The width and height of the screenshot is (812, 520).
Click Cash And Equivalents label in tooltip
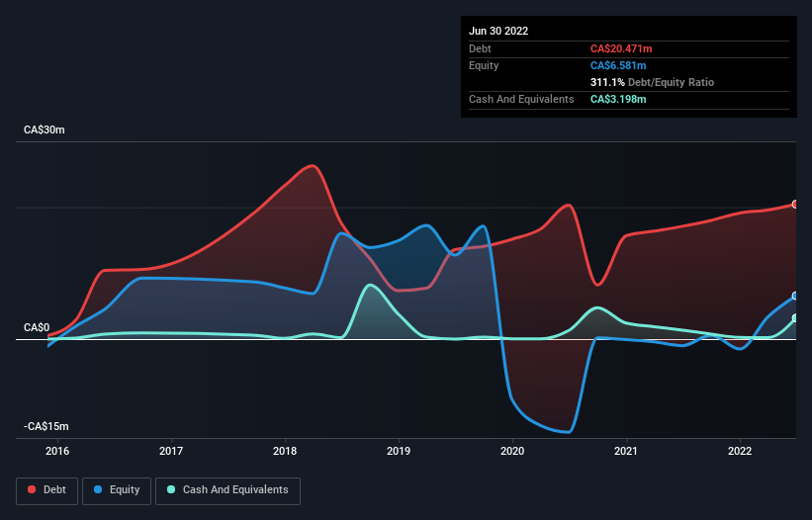coord(521,99)
